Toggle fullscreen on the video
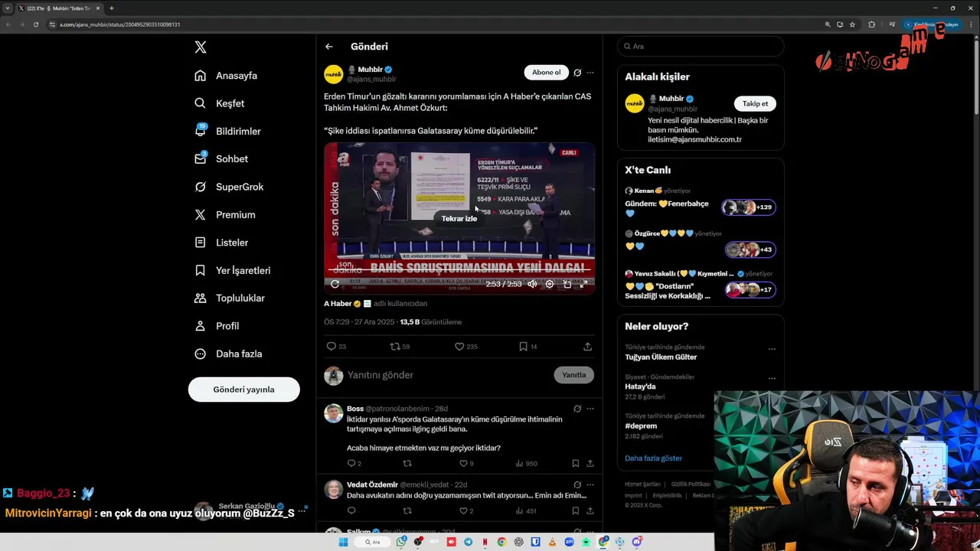This screenshot has width=980, height=551. pyautogui.click(x=583, y=284)
